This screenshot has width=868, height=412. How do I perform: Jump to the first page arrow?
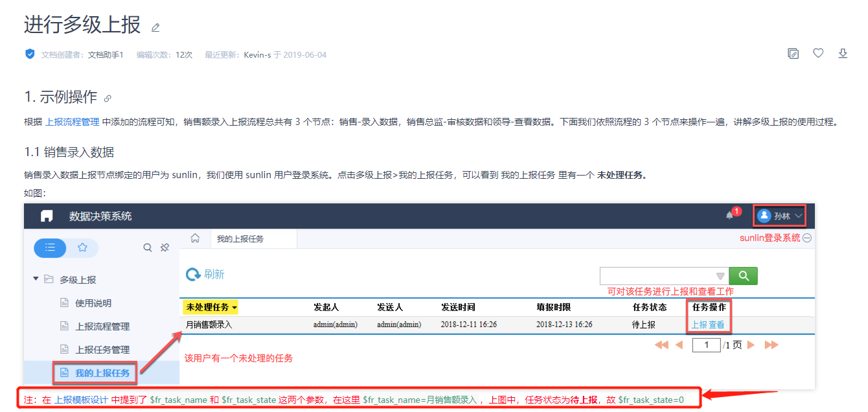tap(661, 345)
